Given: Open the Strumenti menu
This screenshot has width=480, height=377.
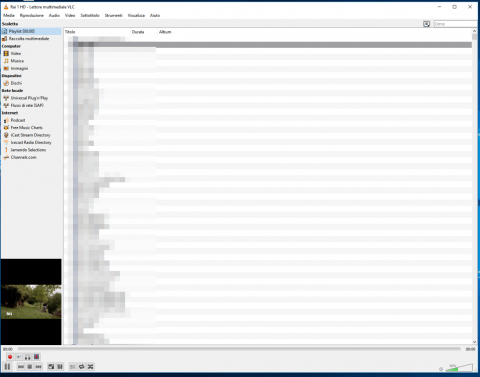Looking at the screenshot, I should (114, 15).
